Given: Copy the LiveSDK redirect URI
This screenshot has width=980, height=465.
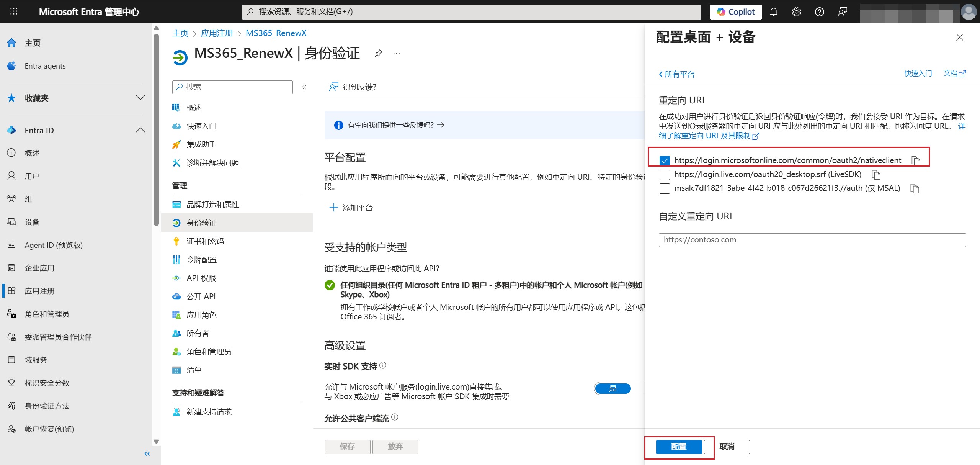Looking at the screenshot, I should pos(876,175).
